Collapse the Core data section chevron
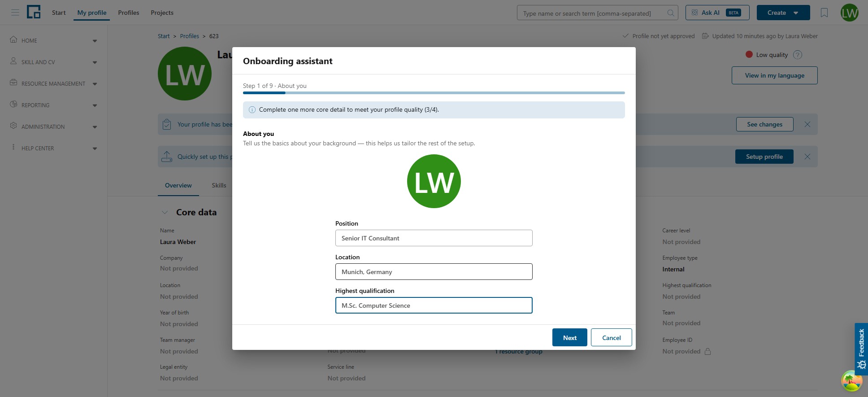 point(165,212)
